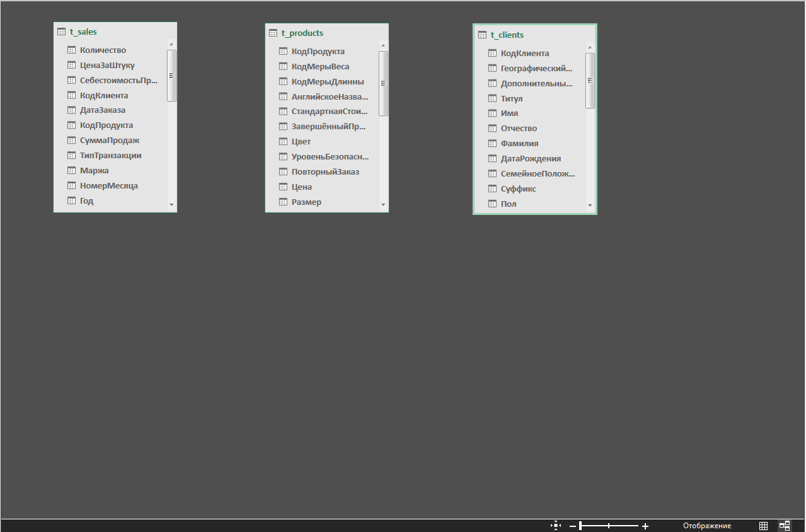Click column icon beside Цвет
806x532 pixels.
283,142
